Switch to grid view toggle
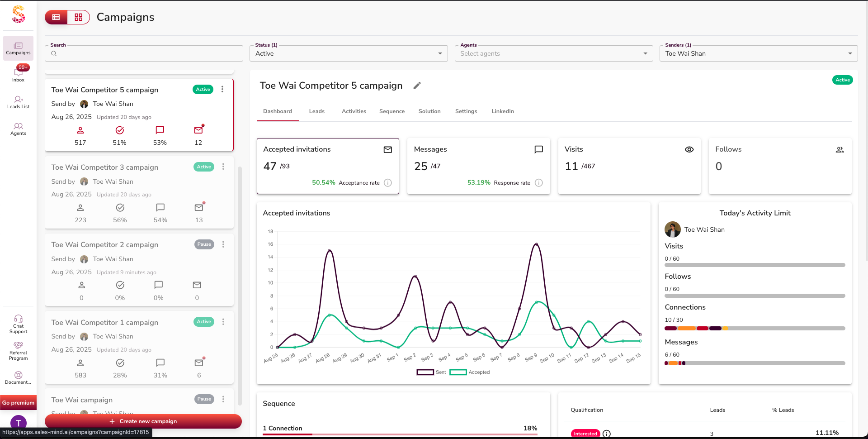 [x=79, y=17]
